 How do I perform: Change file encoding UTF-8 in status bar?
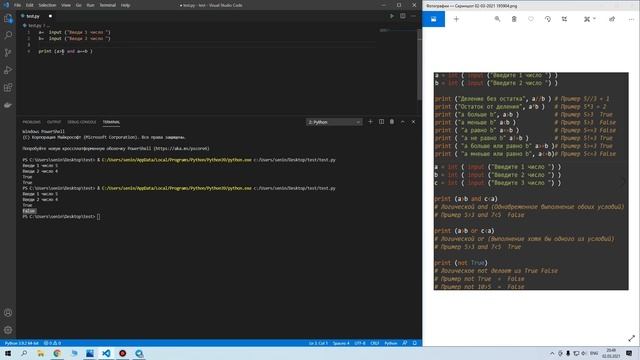click(360, 343)
